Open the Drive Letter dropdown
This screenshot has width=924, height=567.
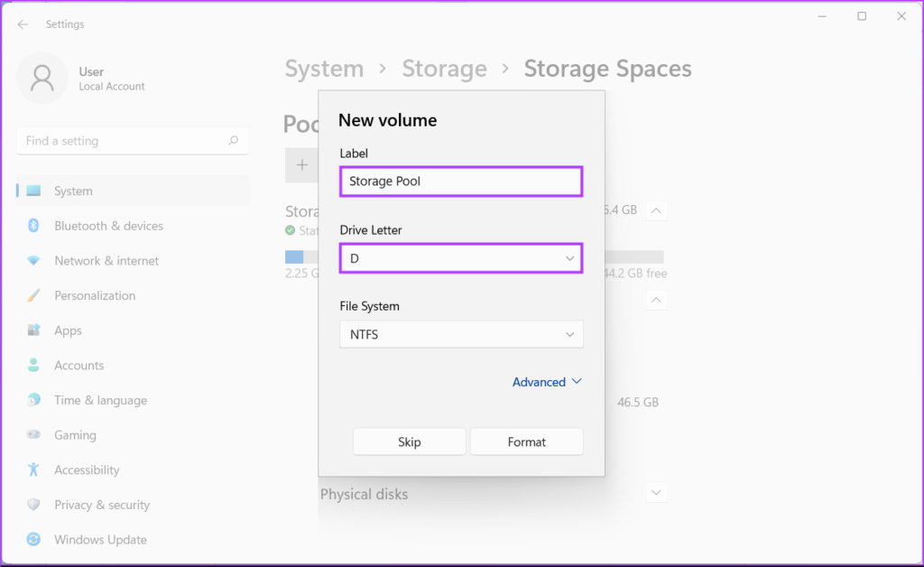click(461, 259)
